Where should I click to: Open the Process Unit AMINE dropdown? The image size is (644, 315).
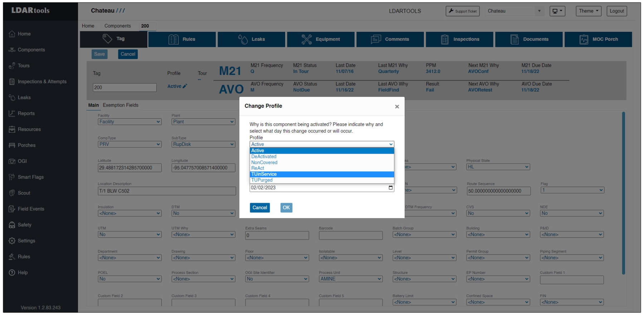[351, 279]
